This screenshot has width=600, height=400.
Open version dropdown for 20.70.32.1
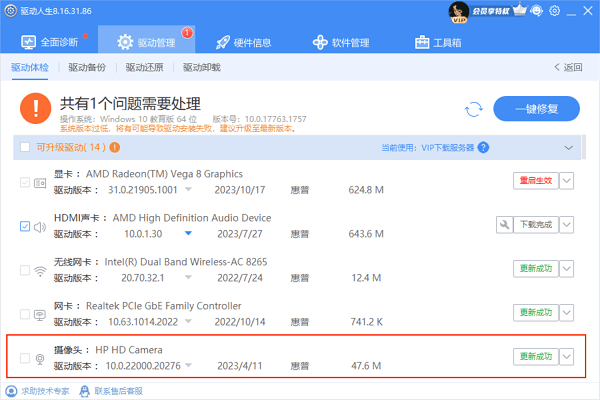(x=188, y=277)
